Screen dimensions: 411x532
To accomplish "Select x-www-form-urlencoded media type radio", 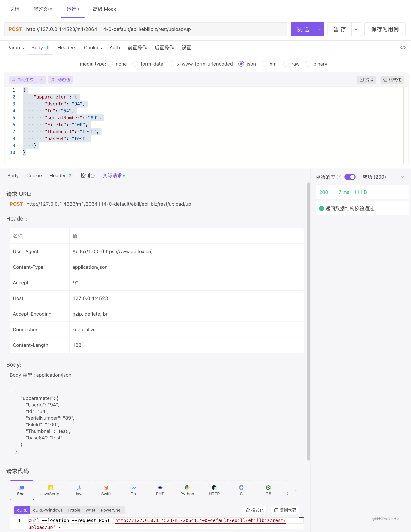I will [x=172, y=64].
